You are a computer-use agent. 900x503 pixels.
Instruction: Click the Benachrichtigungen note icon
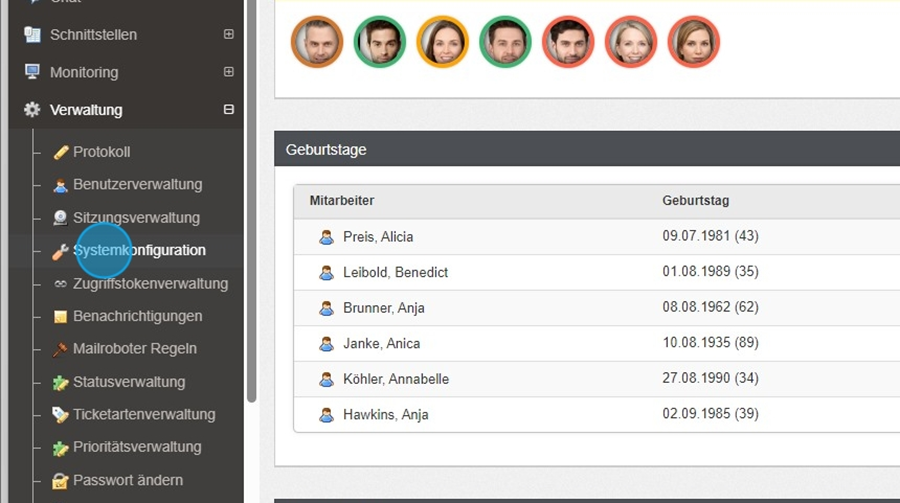point(61,317)
